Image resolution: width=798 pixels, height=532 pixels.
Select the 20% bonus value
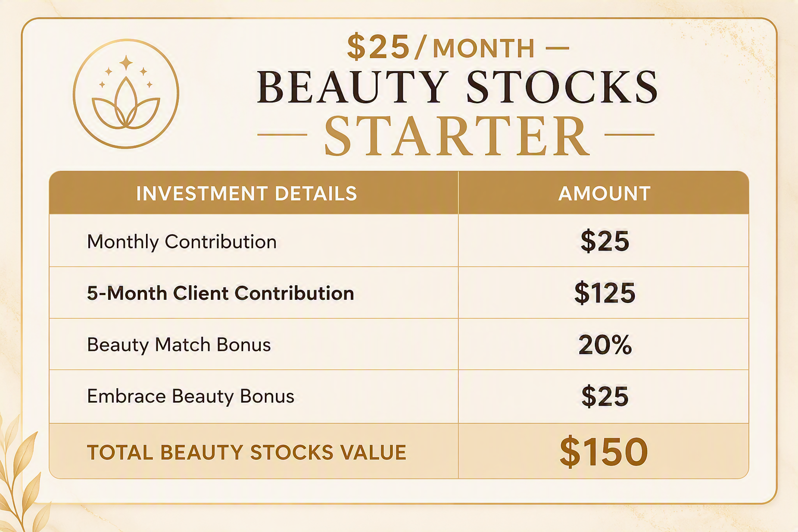605,345
